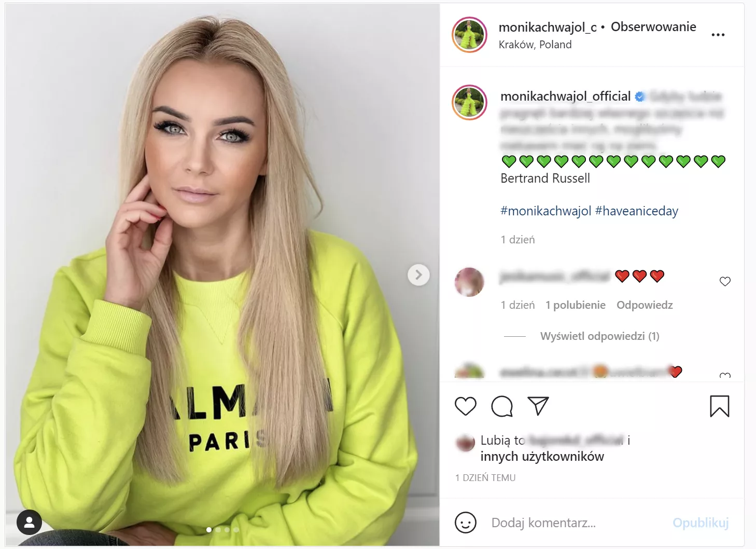Screen dimensions: 756x549
Task: Click into the Dodaj komentarz field
Action: pos(576,523)
